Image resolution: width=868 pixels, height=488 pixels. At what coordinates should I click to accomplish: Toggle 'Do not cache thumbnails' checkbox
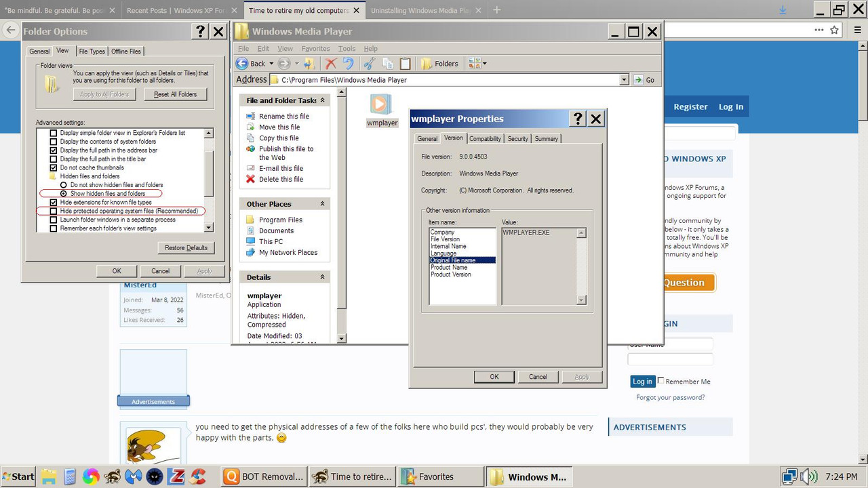point(54,167)
